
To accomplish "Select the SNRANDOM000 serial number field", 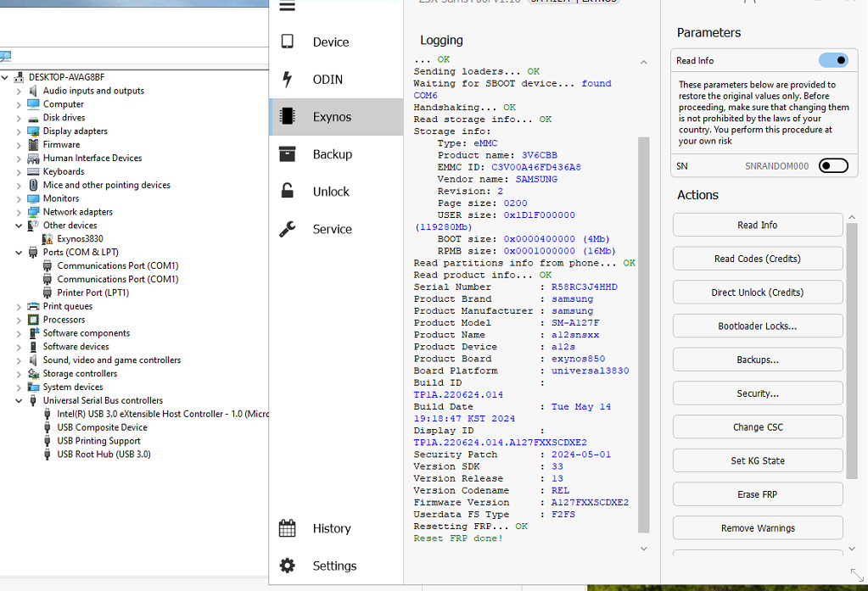I will [776, 166].
